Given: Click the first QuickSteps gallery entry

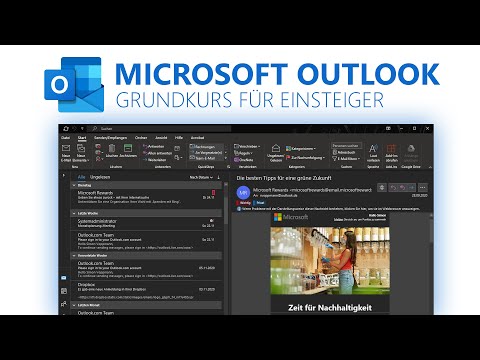Looking at the screenshot, I should [x=206, y=146].
